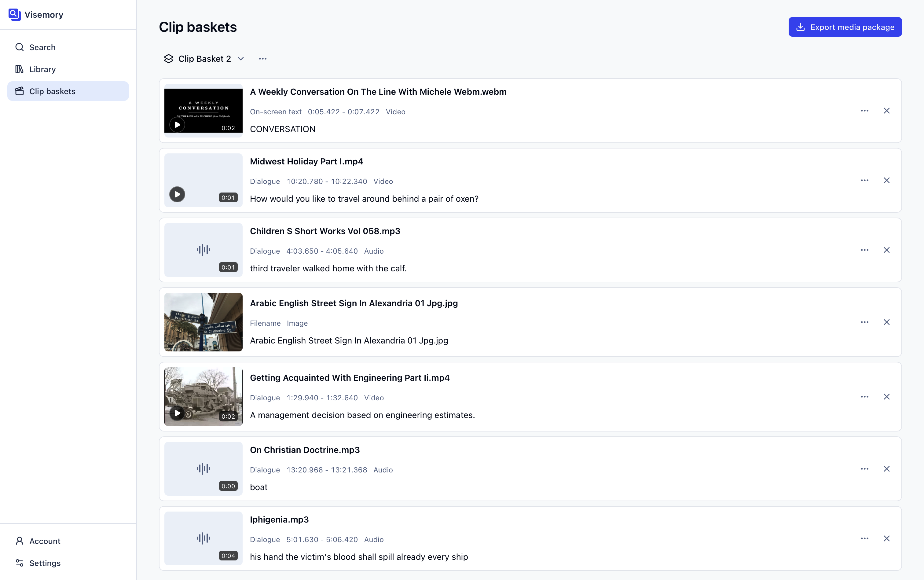The width and height of the screenshot is (924, 580).
Task: Open more options for Engineering Part Ii clip
Action: pyautogui.click(x=864, y=397)
